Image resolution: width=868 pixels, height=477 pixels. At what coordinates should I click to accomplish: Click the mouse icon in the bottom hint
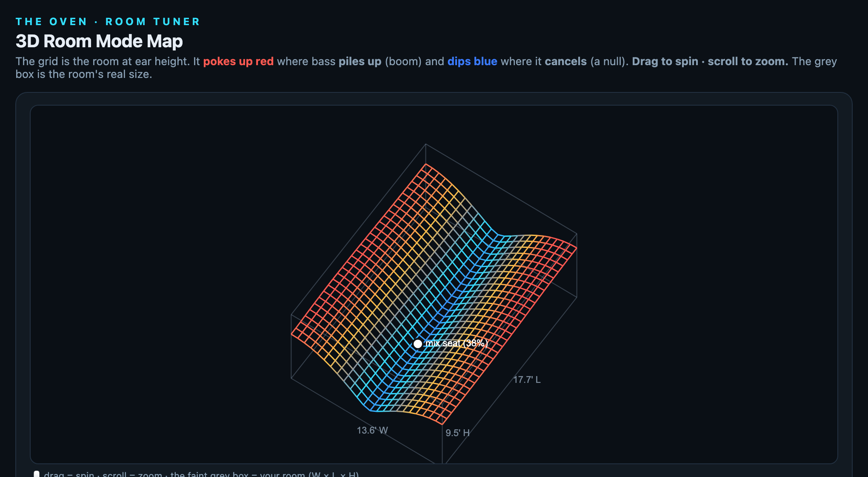37,474
